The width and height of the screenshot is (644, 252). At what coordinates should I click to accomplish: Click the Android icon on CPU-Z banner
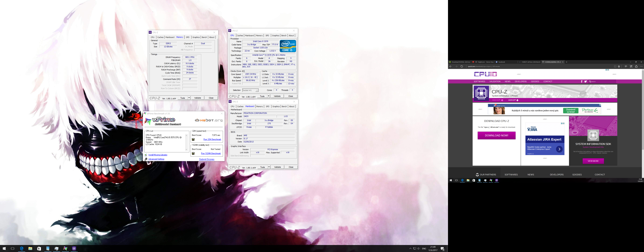pos(518,100)
